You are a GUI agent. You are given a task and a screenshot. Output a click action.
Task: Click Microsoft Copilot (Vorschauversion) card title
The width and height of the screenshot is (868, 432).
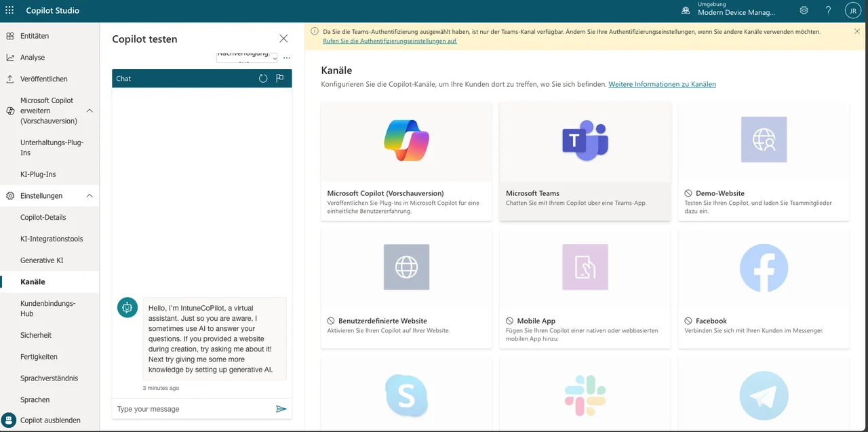point(385,193)
